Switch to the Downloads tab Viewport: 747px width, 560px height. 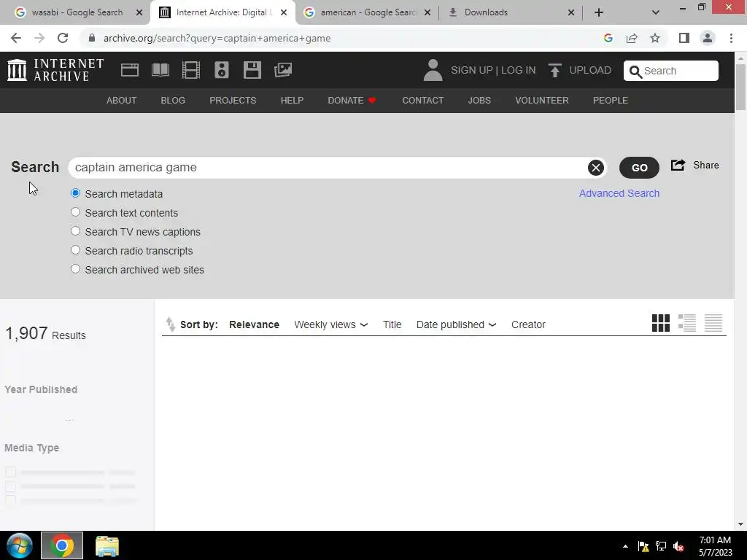[511, 12]
